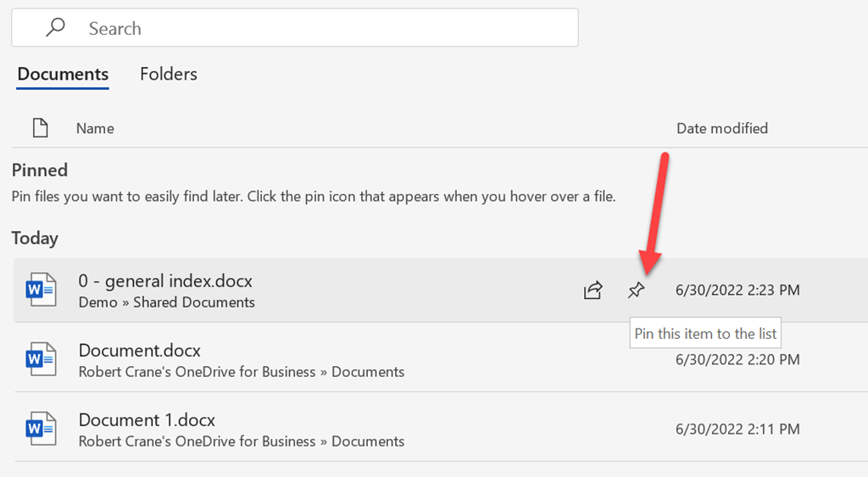Click the OneDrive location path under Document 1.docx
This screenshot has height=477, width=868.
coord(241,441)
